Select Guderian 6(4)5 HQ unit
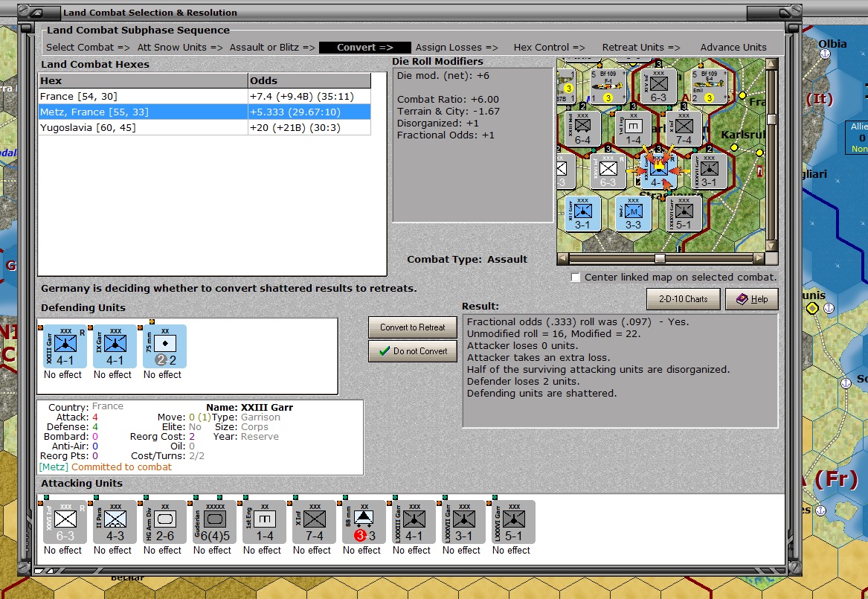The width and height of the screenshot is (868, 599). pyautogui.click(x=214, y=522)
